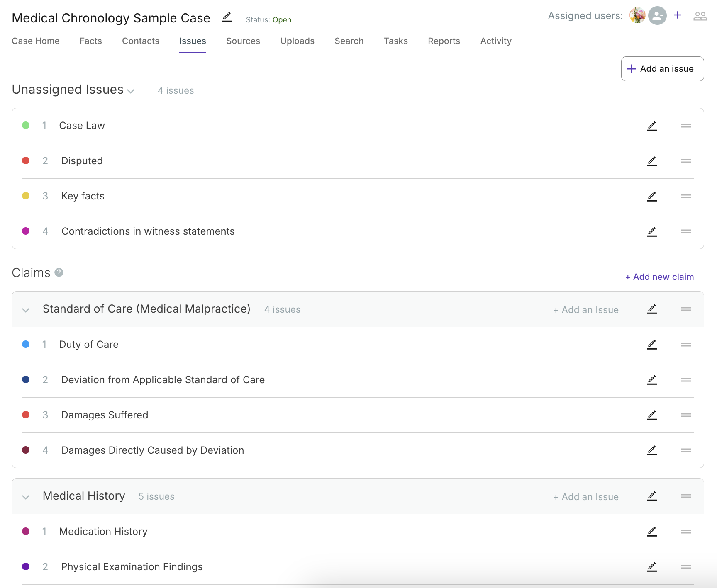Viewport: 717px width, 588px height.
Task: Collapse the Unassigned Issues section
Action: click(x=131, y=91)
